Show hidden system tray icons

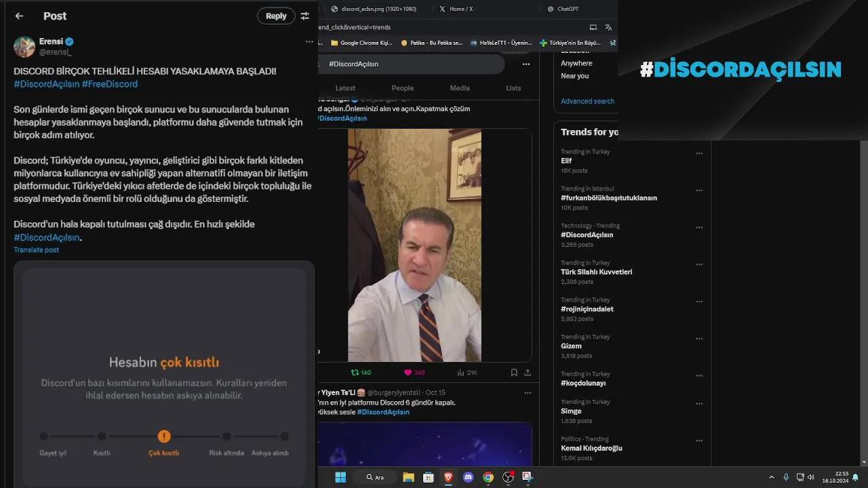(771, 477)
